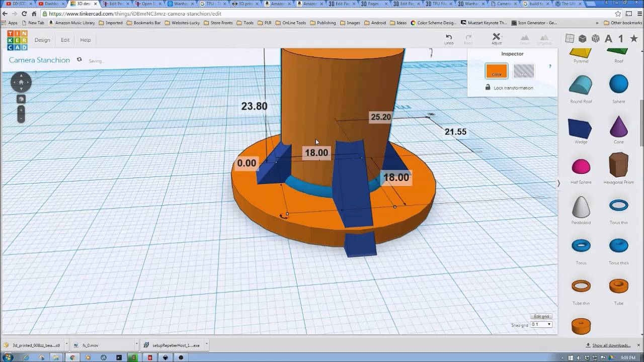The width and height of the screenshot is (644, 362).
Task: Click the Edit grid button
Action: (541, 316)
